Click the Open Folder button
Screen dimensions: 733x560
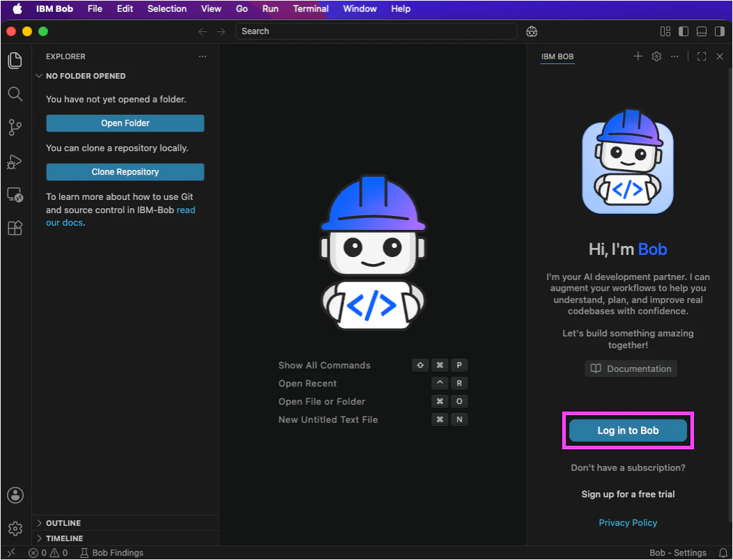coord(125,123)
